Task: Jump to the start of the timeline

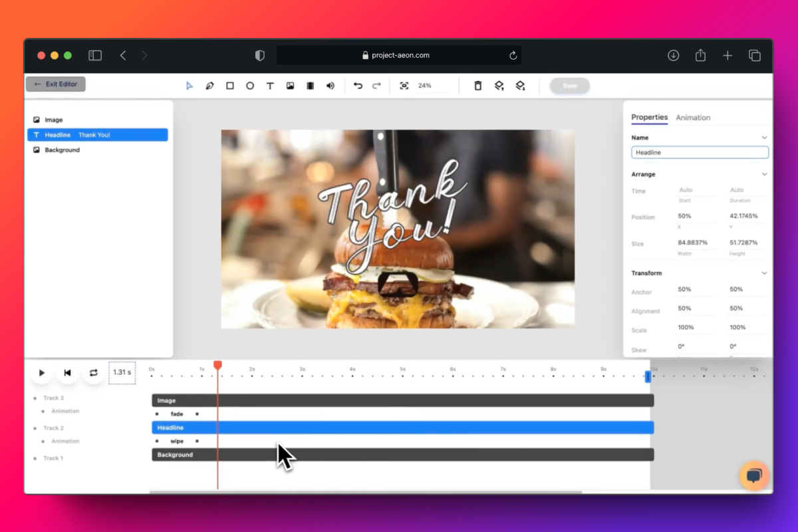Action: point(67,373)
